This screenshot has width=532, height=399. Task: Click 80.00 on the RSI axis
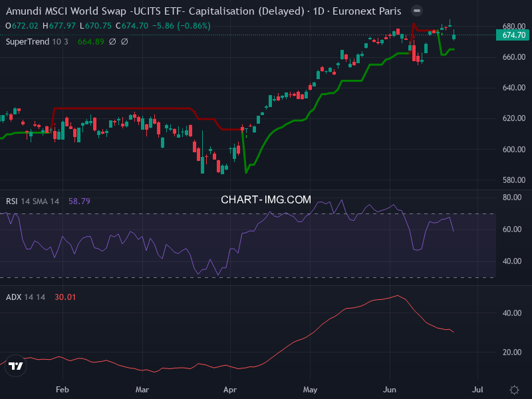[x=512, y=198]
